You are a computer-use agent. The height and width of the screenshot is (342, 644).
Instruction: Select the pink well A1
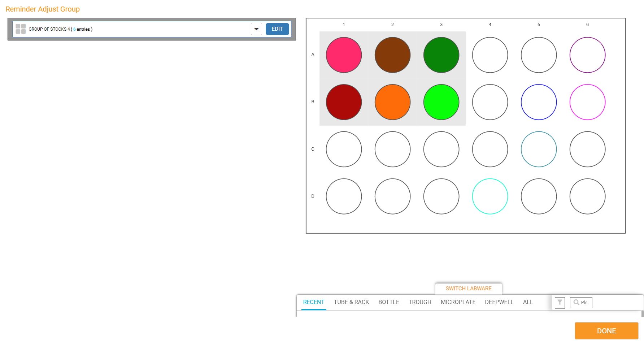[x=344, y=55]
